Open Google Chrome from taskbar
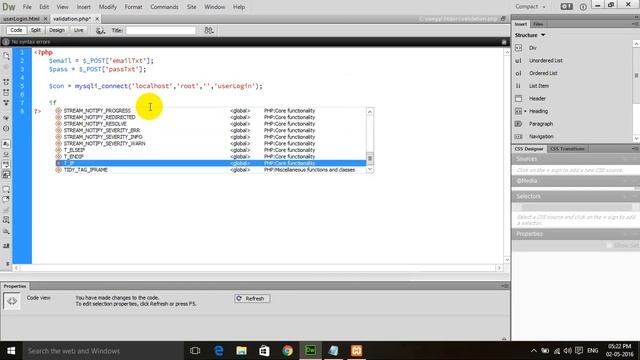Screen dimensions: 640x360 (287, 351)
